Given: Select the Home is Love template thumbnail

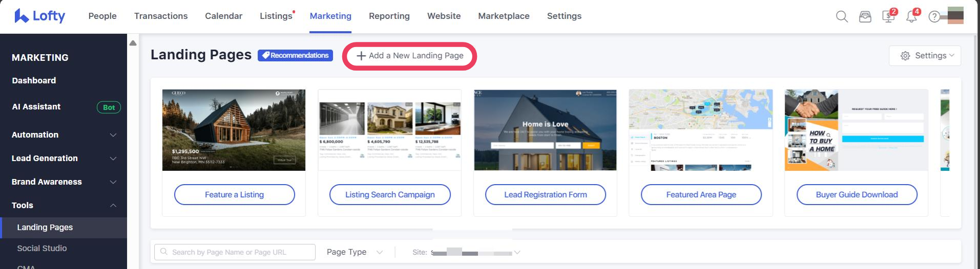Looking at the screenshot, I should 545,130.
